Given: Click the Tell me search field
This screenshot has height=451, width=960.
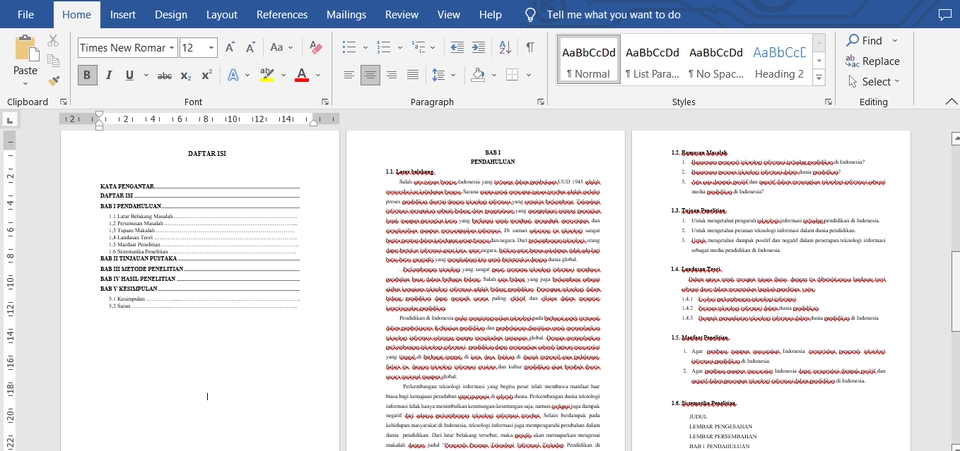Looking at the screenshot, I should coord(613,15).
